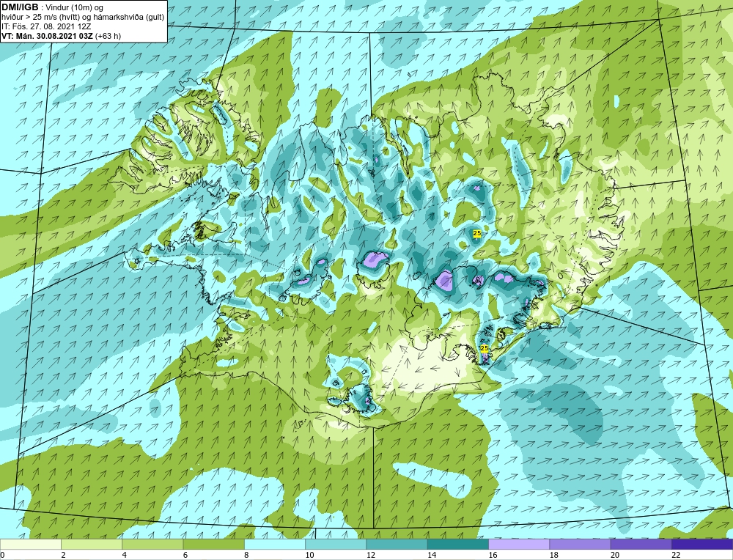Click the legend scale label "8"
Screen dimensions: 733x560
pyautogui.click(x=246, y=555)
